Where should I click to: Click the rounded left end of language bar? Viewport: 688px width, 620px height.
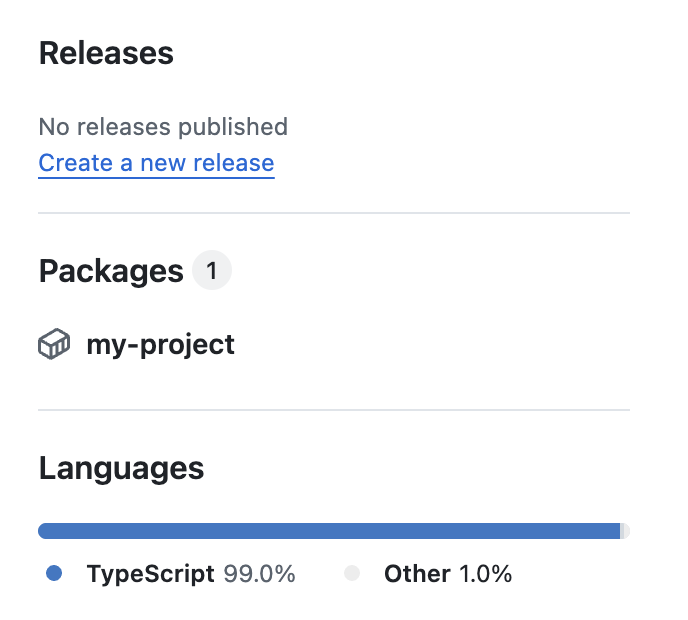(x=43, y=530)
